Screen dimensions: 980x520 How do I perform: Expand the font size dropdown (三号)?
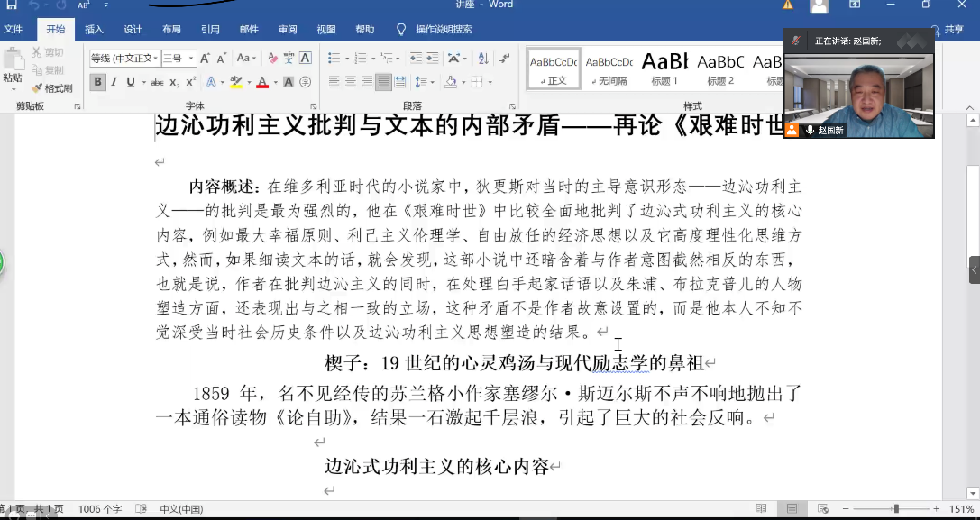click(190, 59)
